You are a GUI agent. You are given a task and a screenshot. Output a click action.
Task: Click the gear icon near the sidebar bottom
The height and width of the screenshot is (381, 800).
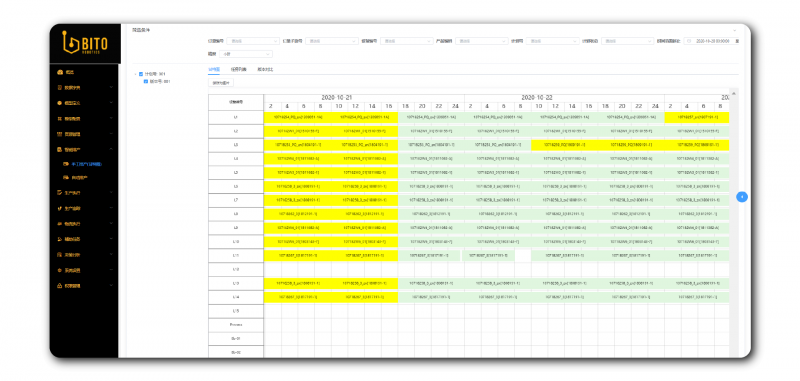pyautogui.click(x=60, y=270)
